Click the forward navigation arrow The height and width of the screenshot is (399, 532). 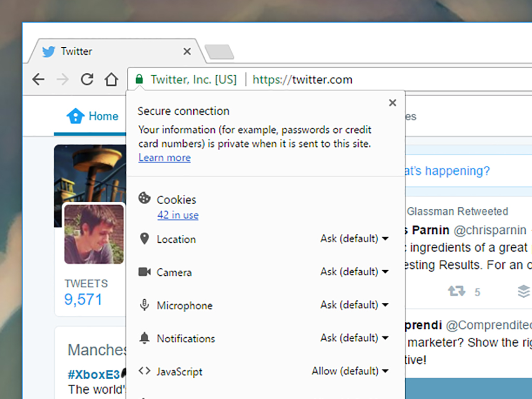pyautogui.click(x=62, y=79)
